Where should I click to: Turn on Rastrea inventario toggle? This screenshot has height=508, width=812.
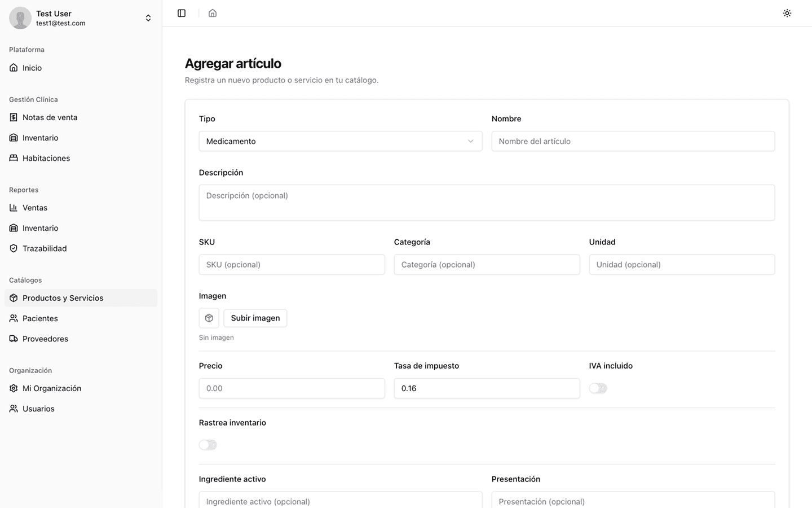(208, 445)
